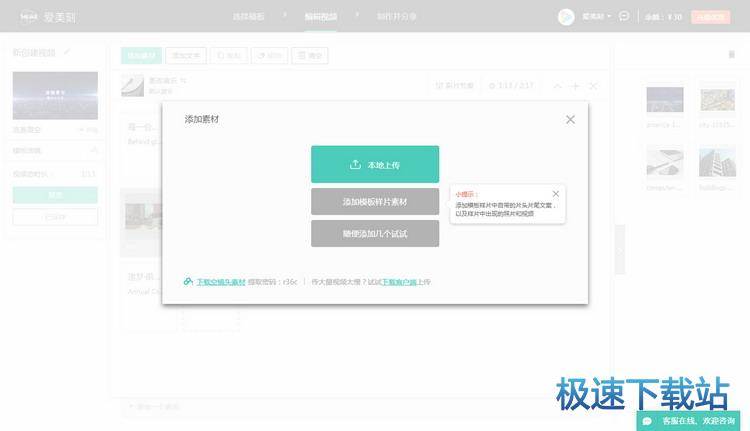The image size is (750, 431).
Task: Click the 爱美刻 logo
Action: [48, 17]
